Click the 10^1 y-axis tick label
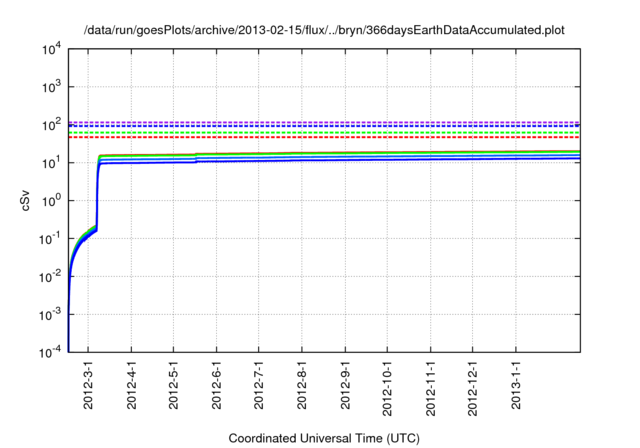 coord(51,163)
